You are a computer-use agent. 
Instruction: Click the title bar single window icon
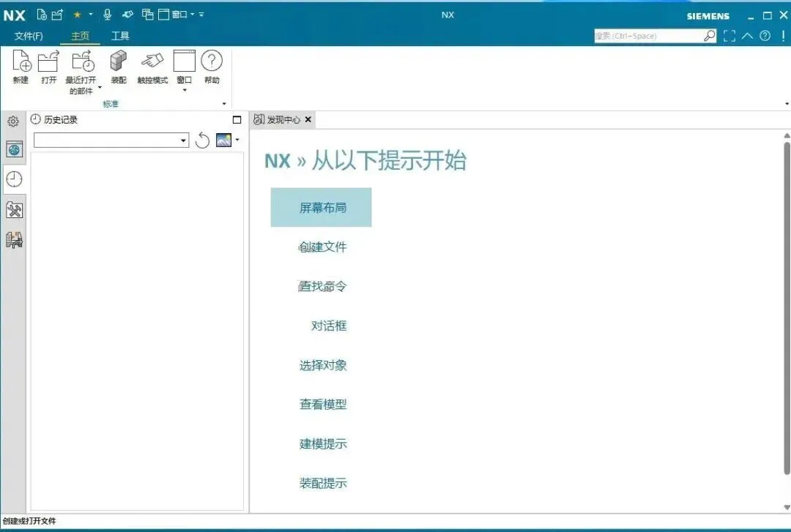(163, 15)
